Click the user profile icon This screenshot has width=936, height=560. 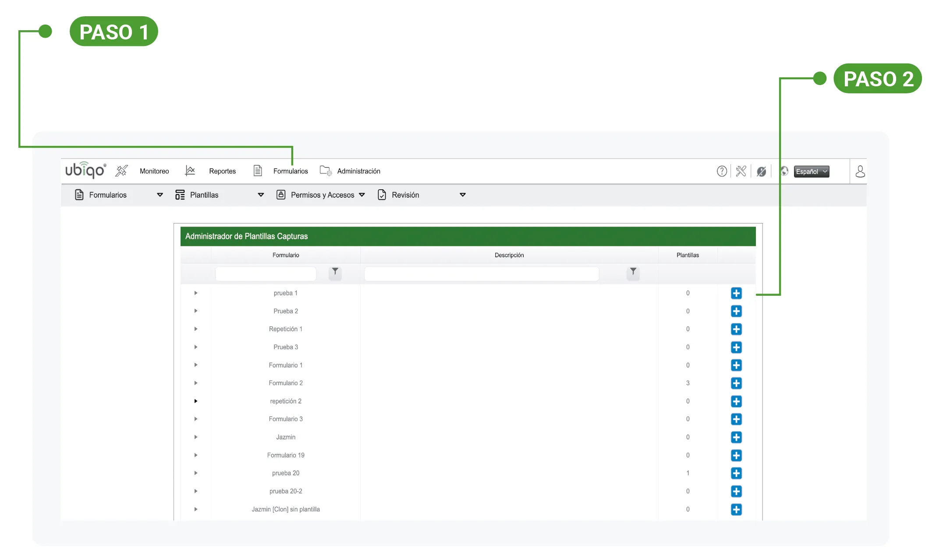(x=860, y=171)
